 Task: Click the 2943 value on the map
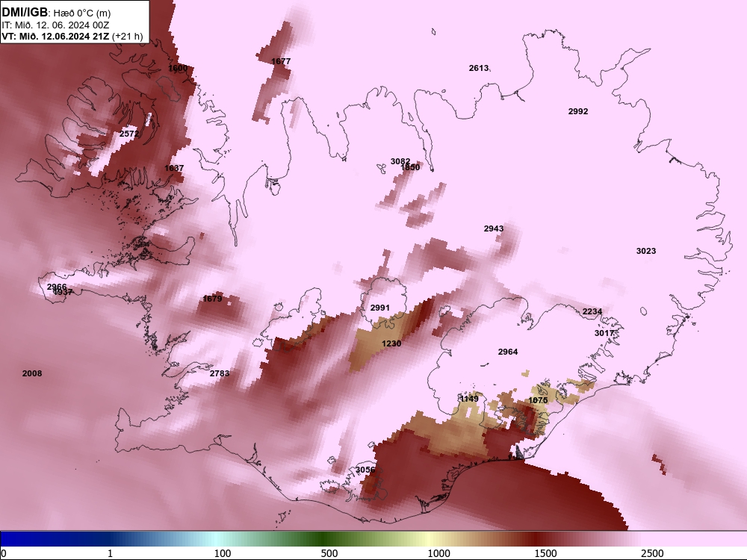click(x=494, y=228)
